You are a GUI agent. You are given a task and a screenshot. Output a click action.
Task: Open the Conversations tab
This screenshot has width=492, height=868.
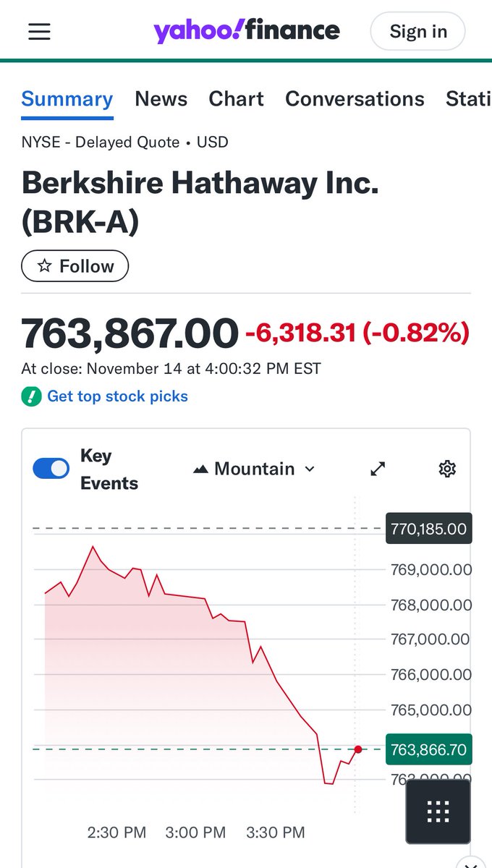[355, 99]
